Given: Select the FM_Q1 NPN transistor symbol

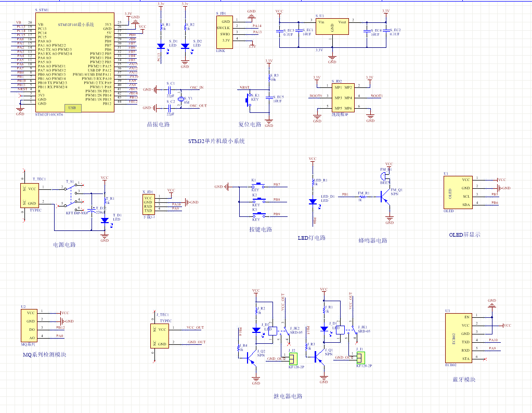Looking at the screenshot, I should point(385,197).
